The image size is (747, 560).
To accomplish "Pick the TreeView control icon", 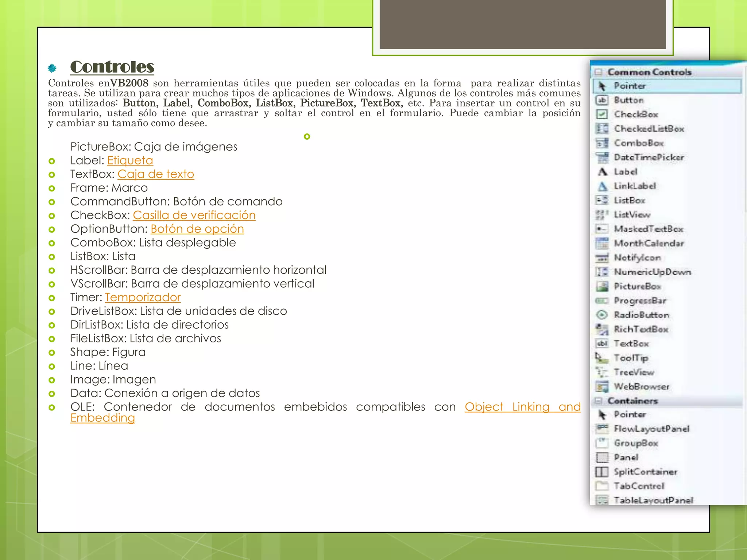I will coord(602,372).
